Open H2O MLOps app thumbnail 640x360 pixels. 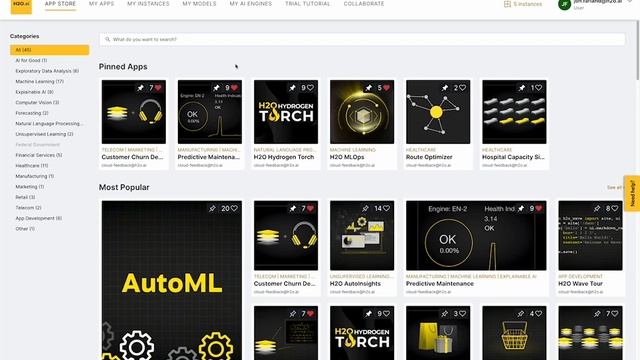pyautogui.click(x=362, y=112)
